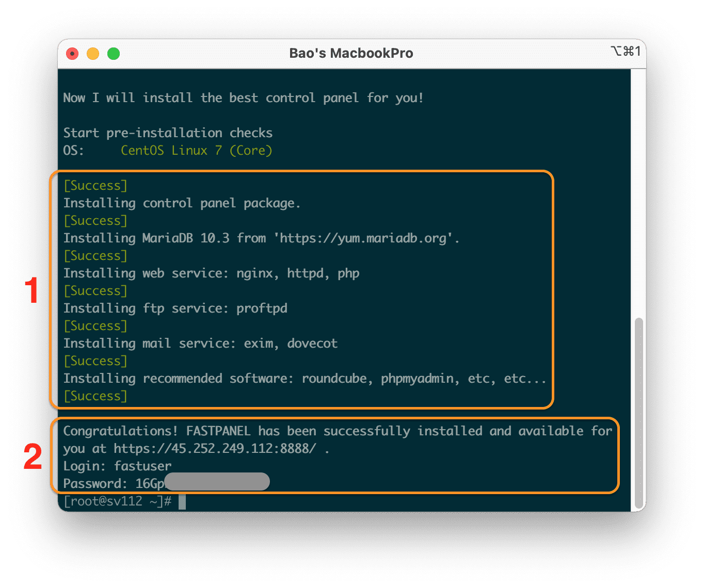704x588 pixels.
Task: Select the final [Success] status label
Action: (95, 396)
